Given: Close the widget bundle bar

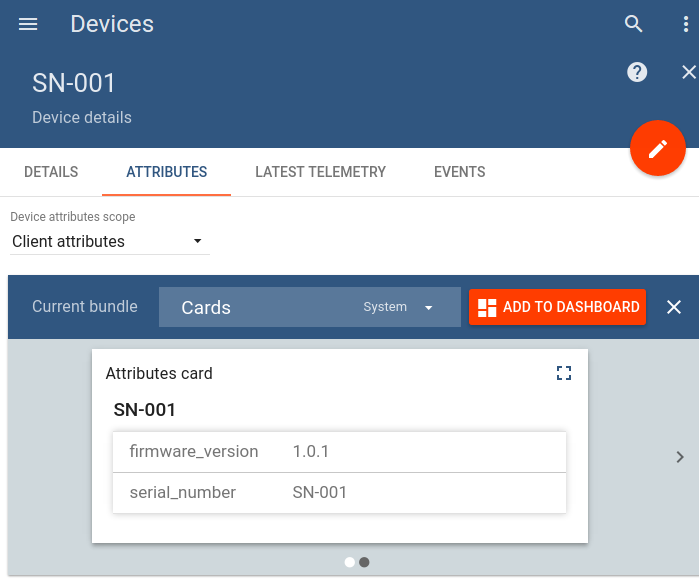Looking at the screenshot, I should (674, 307).
